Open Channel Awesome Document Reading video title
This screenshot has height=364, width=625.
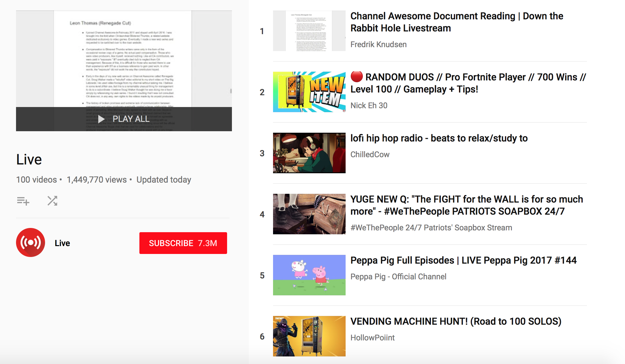coord(457,22)
